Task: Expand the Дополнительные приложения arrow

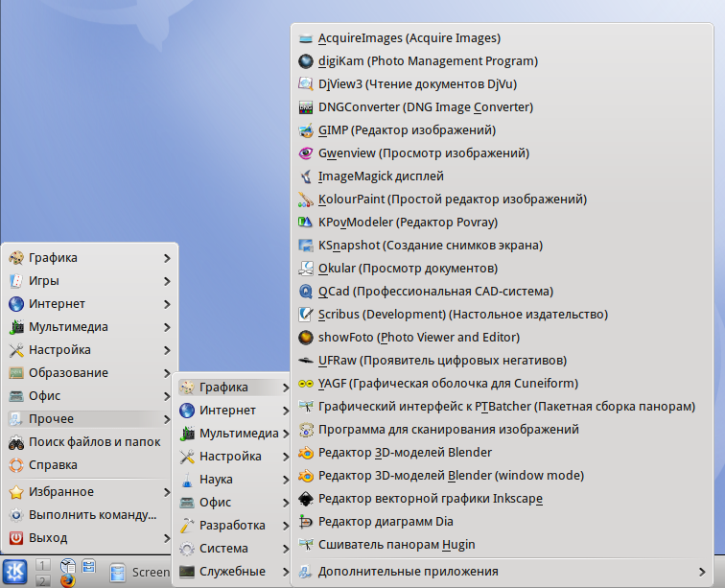Action: 702,572
